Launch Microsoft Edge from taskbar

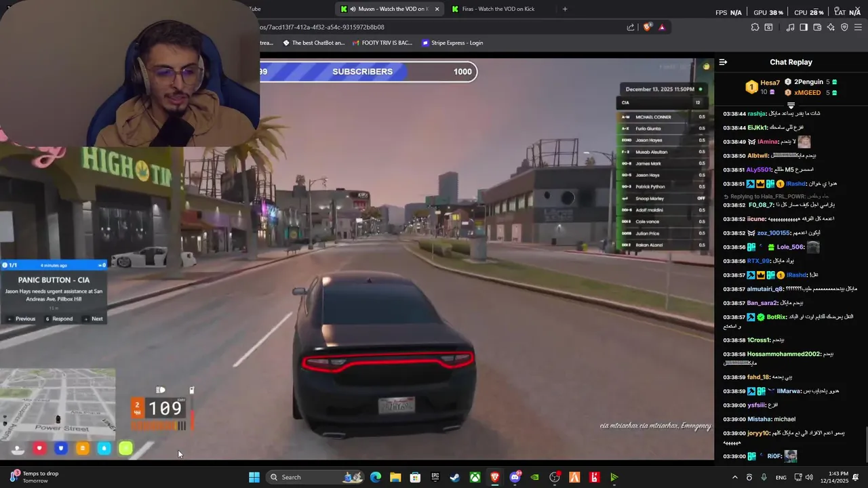coord(376,477)
